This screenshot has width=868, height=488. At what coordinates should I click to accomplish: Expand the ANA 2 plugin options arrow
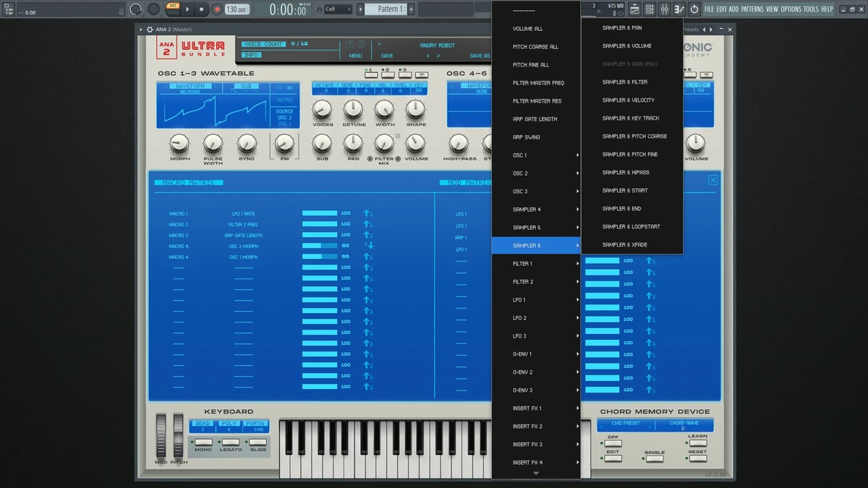coord(141,30)
